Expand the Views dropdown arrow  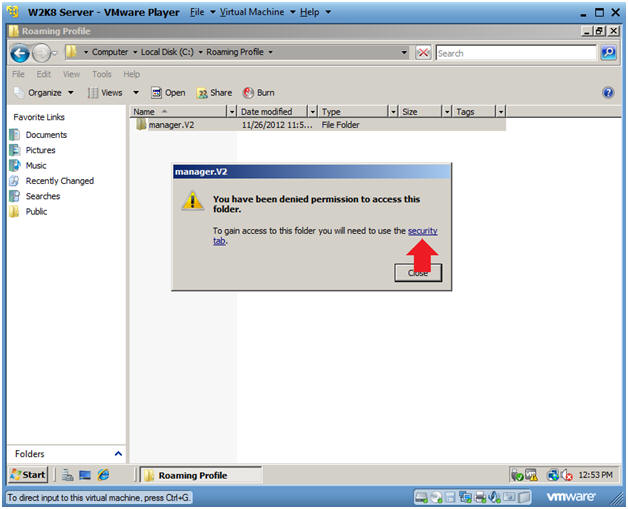tap(136, 93)
